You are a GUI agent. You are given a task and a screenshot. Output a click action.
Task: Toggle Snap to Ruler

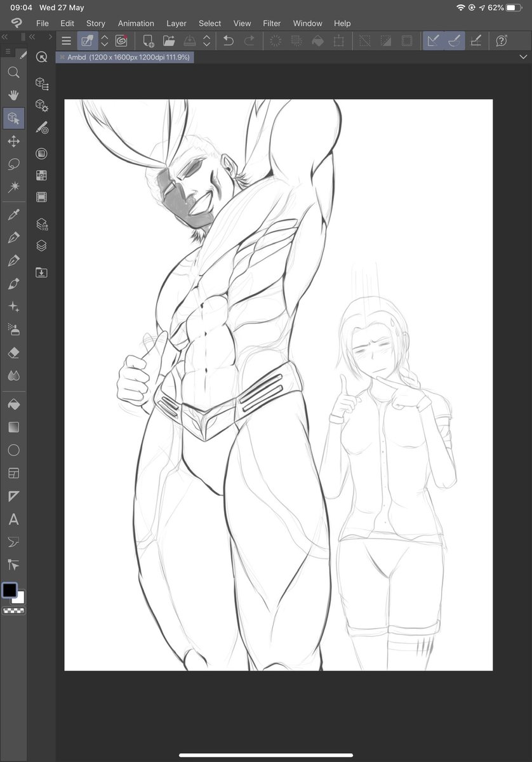point(434,41)
